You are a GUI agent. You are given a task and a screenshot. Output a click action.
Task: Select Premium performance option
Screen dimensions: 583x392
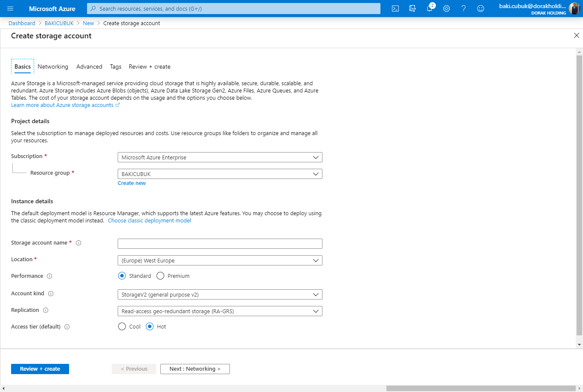[x=160, y=276]
